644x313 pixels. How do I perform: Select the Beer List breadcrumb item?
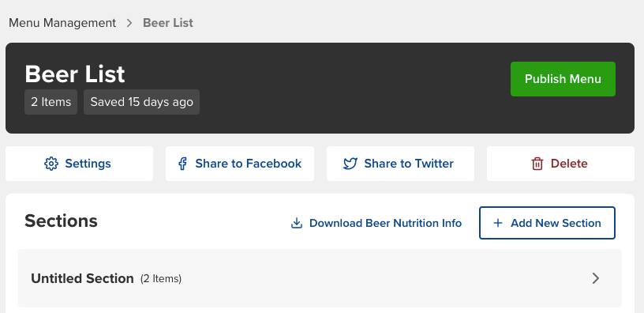168,23
